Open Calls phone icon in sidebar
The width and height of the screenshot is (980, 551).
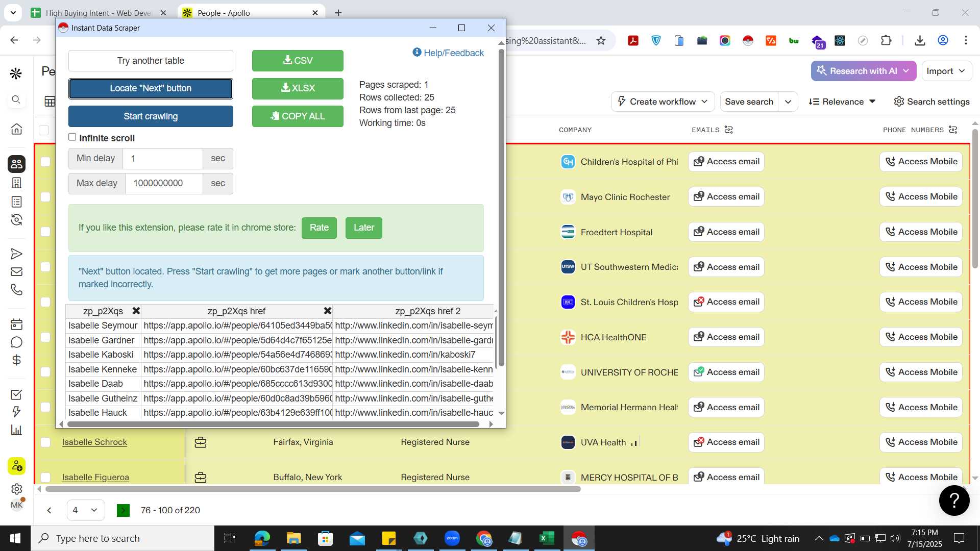(16, 290)
